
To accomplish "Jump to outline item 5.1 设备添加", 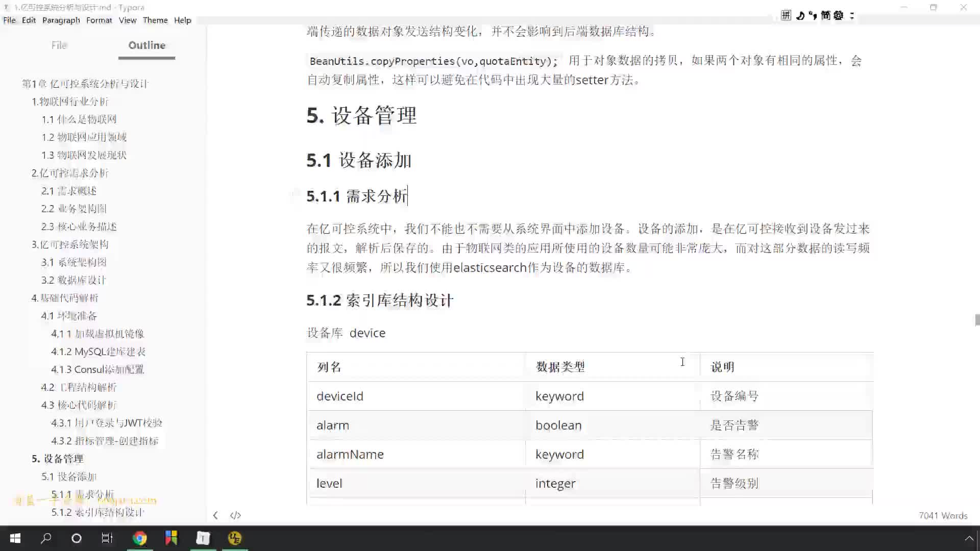I will coord(69,477).
